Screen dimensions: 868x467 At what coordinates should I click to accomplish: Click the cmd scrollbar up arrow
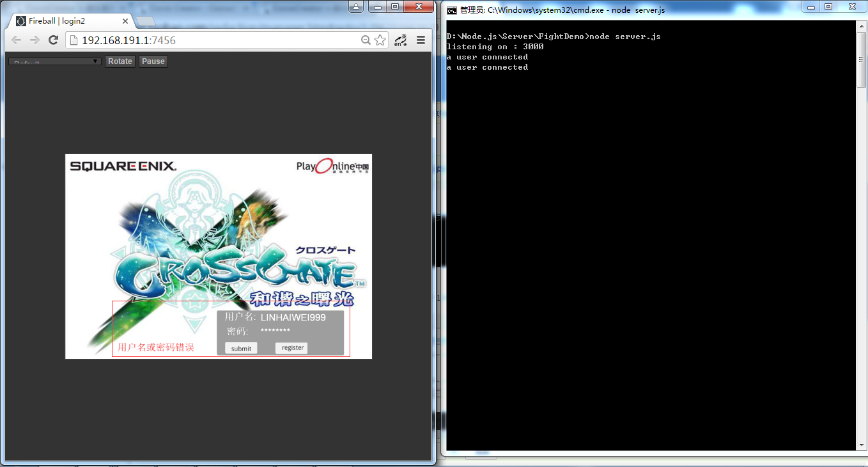[862, 26]
